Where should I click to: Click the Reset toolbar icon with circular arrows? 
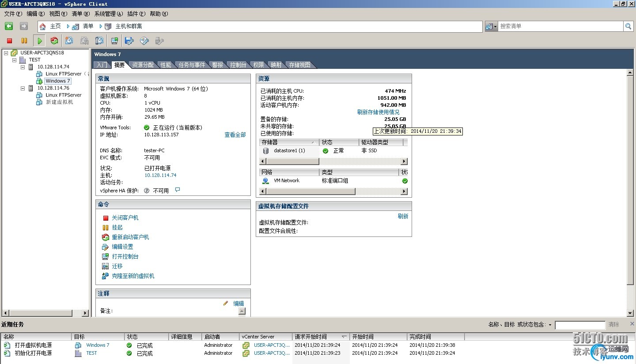tap(54, 41)
